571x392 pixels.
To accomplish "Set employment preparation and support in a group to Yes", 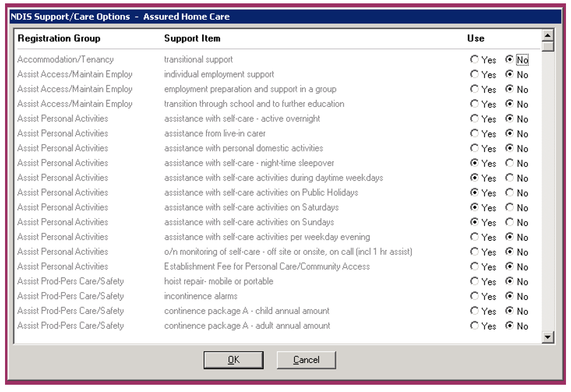I will [x=474, y=89].
